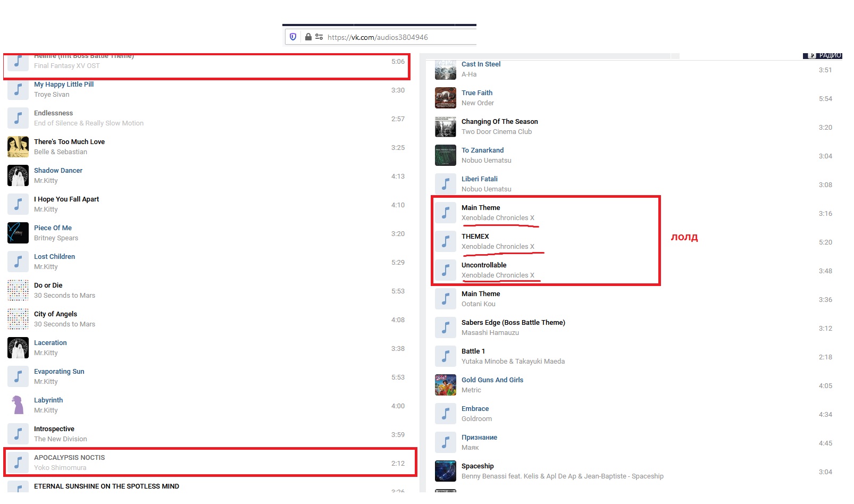This screenshot has height=504, width=854.
Task: Click the music note icon beside THEMEX
Action: click(x=446, y=242)
